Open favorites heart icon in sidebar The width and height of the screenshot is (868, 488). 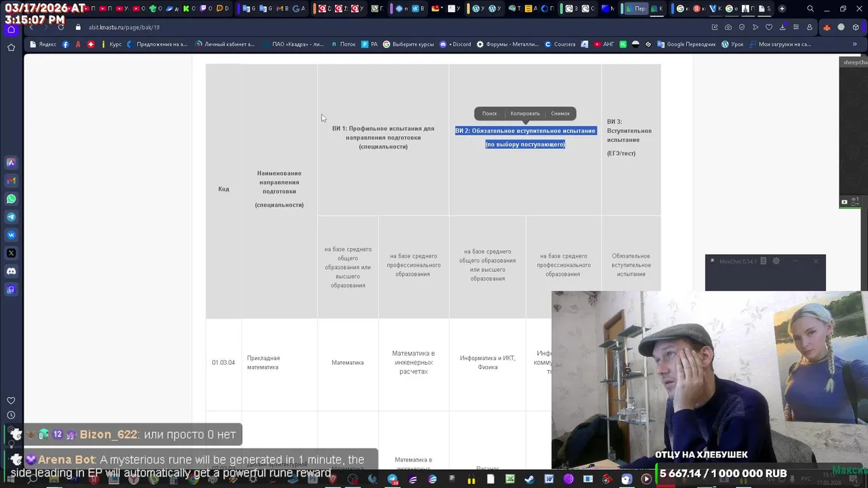pyautogui.click(x=11, y=401)
